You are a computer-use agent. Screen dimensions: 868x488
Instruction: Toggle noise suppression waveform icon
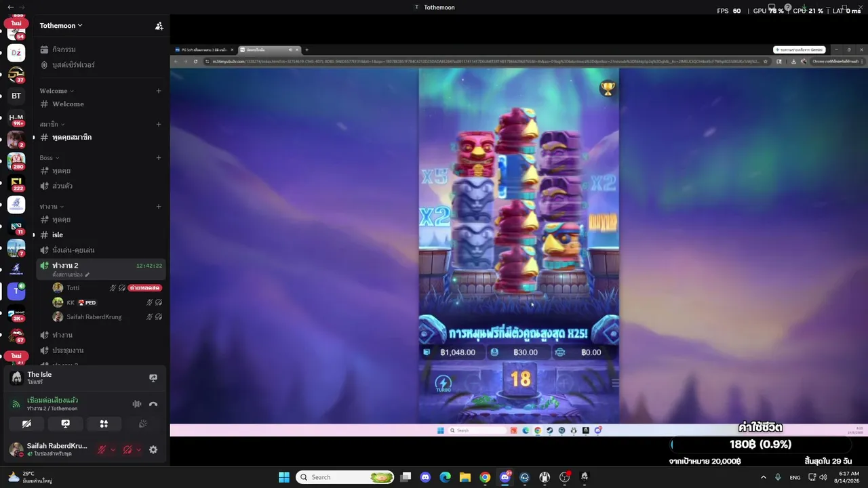click(x=136, y=404)
